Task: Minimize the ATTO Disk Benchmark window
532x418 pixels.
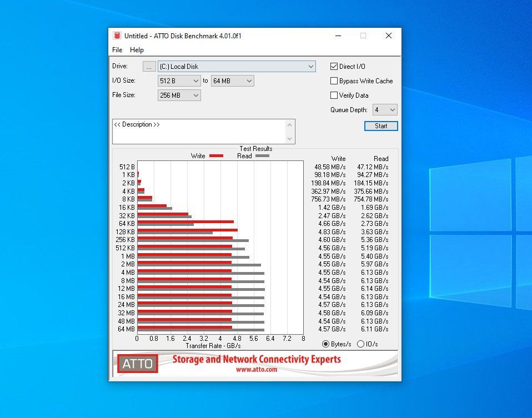Action: (x=338, y=36)
